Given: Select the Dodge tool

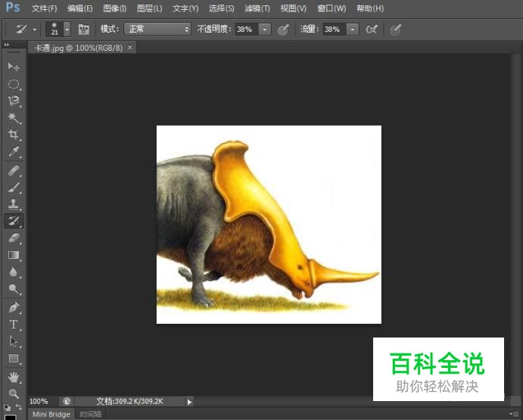Looking at the screenshot, I should [14, 289].
